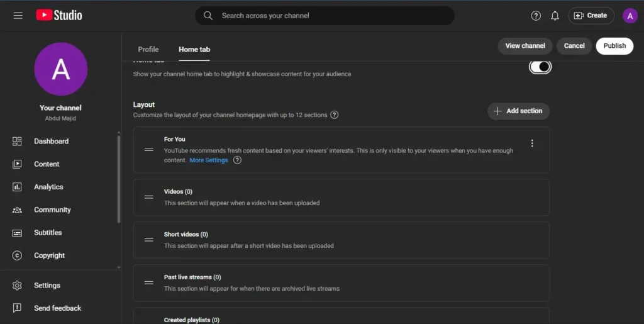Open the notifications bell
This screenshot has width=644, height=324.
555,16
